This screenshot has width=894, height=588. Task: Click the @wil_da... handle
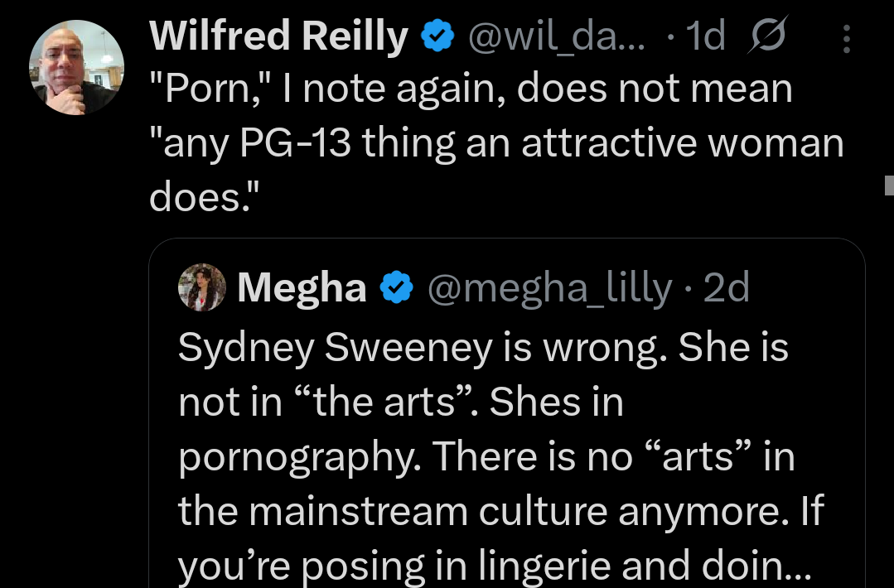click(x=555, y=36)
